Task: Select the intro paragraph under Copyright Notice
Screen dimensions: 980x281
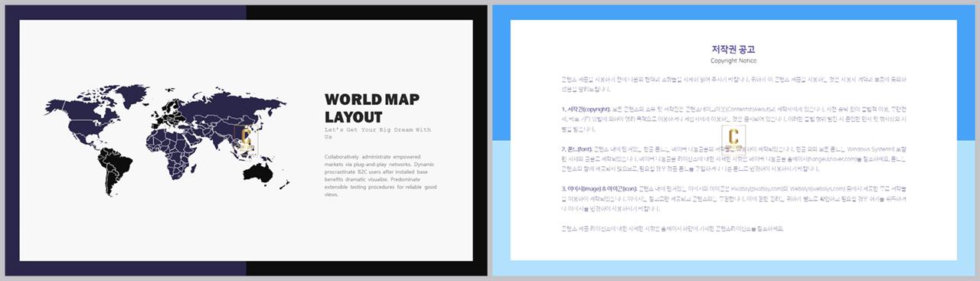Action: 733,83
